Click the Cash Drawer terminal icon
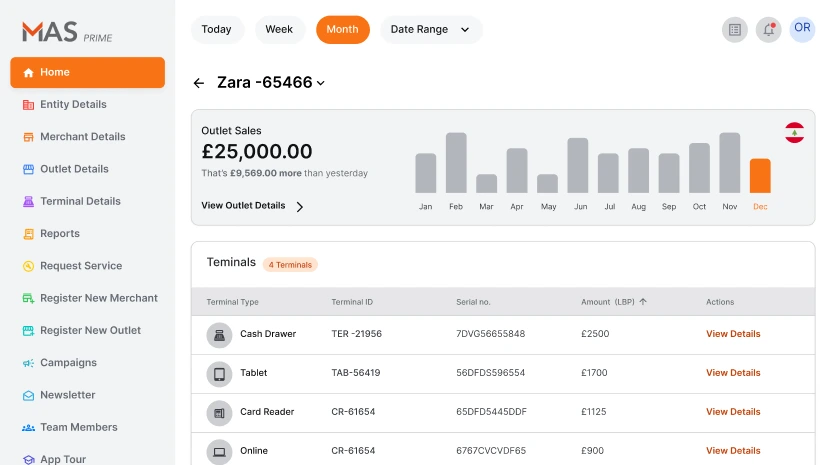The height and width of the screenshot is (465, 831). (x=219, y=334)
